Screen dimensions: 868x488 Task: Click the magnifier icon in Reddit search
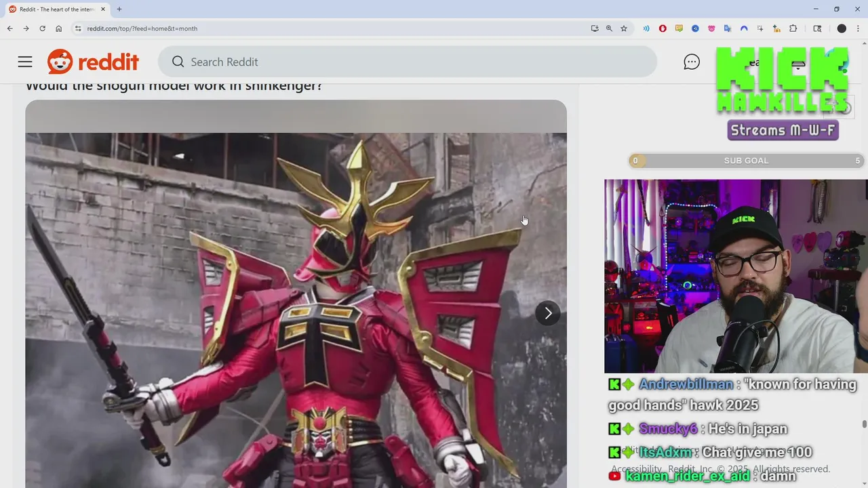[x=178, y=62]
